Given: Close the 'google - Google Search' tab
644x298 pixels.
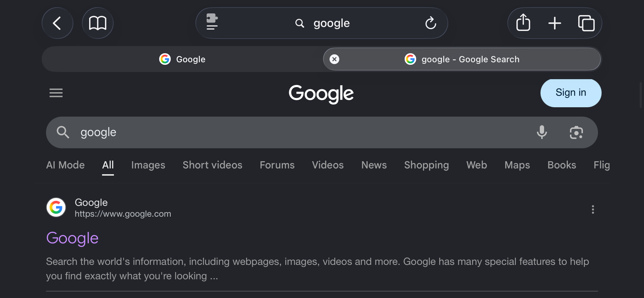Looking at the screenshot, I should tap(335, 59).
